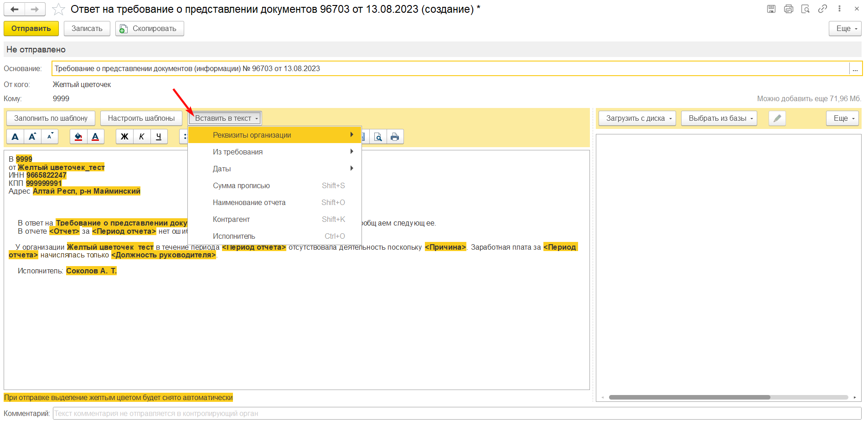Open three-dot options menu
The height and width of the screenshot is (426, 868).
839,9
